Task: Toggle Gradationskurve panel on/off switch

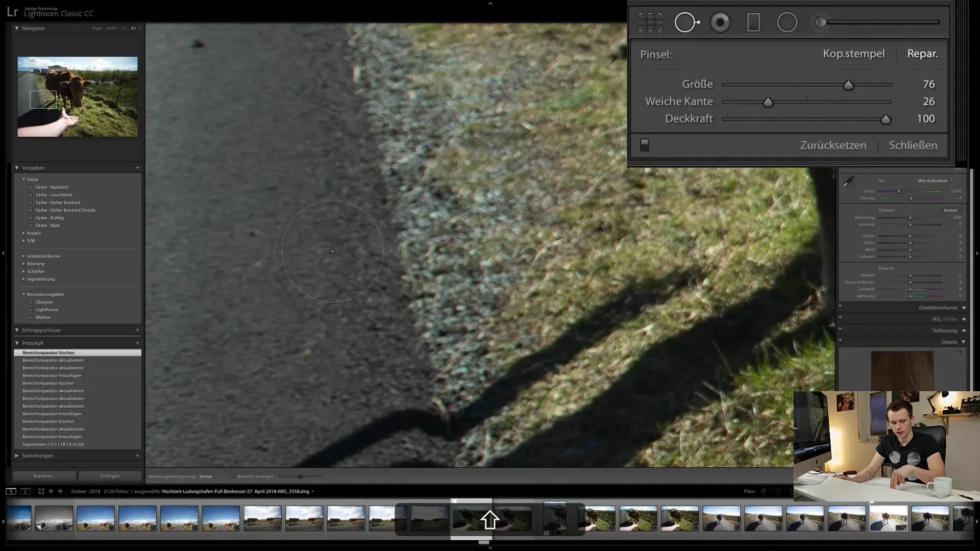Action: pyautogui.click(x=840, y=307)
